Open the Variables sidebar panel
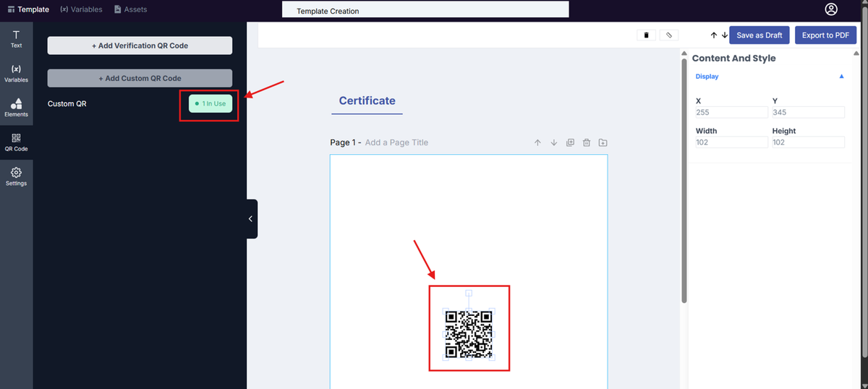The image size is (868, 389). tap(16, 73)
